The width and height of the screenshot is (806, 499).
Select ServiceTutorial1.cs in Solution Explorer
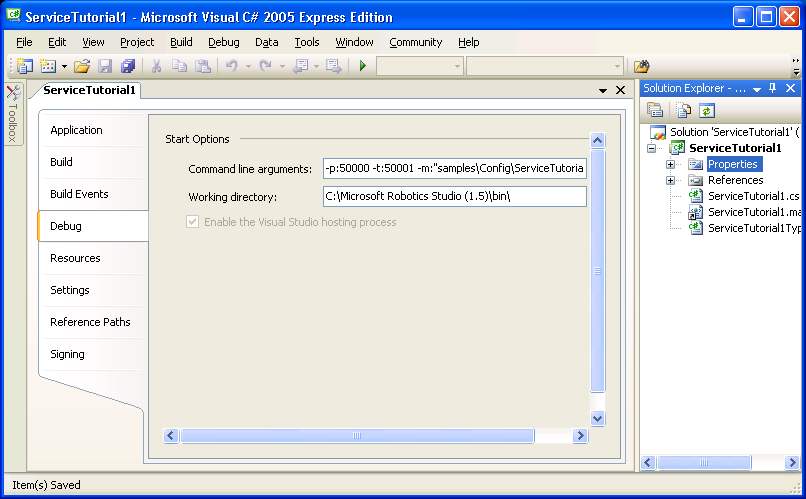click(753, 196)
